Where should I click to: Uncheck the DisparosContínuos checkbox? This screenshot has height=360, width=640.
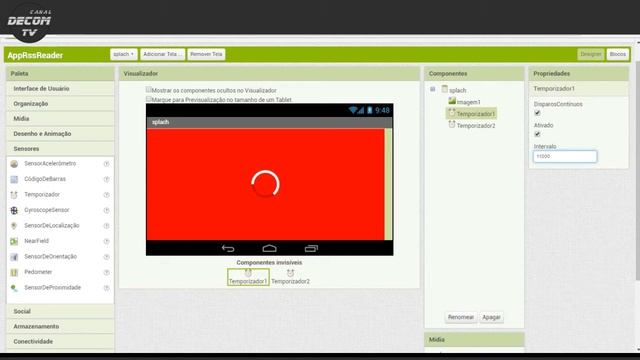[x=537, y=113]
